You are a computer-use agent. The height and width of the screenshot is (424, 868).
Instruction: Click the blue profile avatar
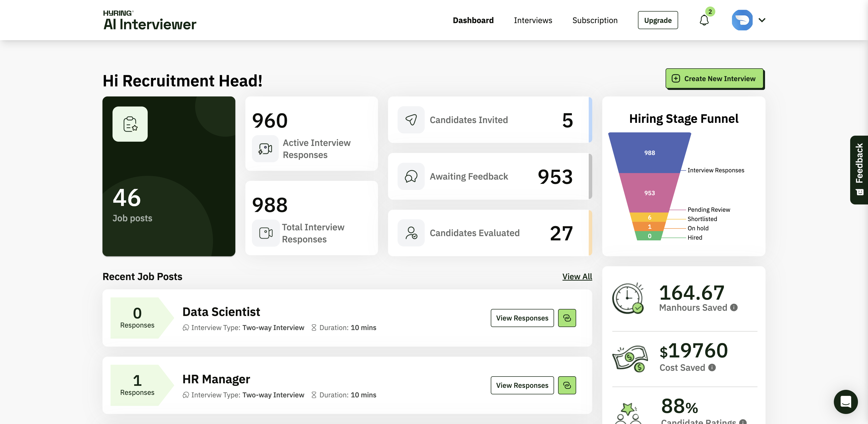tap(742, 20)
